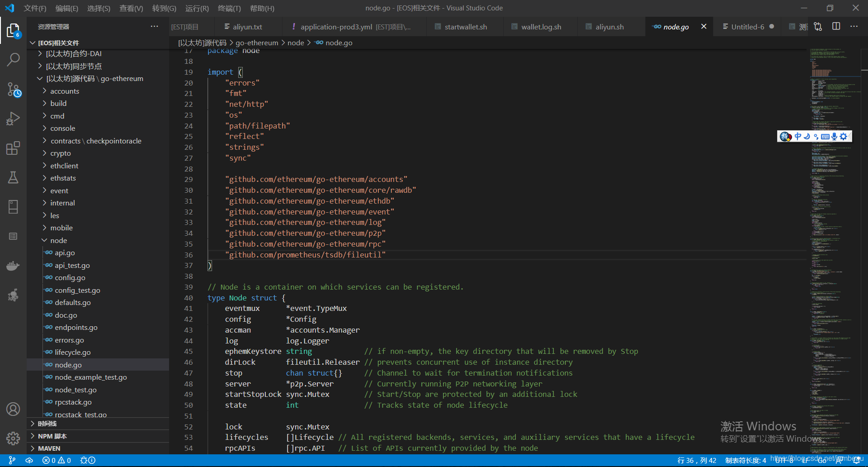
Task: Click cursor position 行 36, 列 42
Action: (x=697, y=460)
